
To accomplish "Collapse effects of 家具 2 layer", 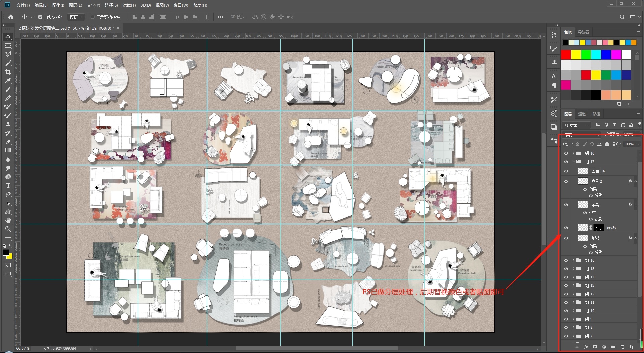I will click(636, 181).
